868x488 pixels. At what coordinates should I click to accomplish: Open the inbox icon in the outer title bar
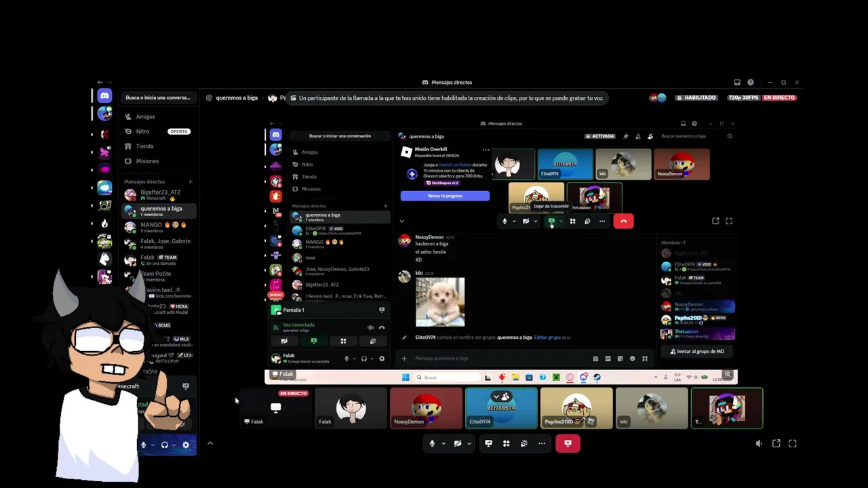pos(737,83)
